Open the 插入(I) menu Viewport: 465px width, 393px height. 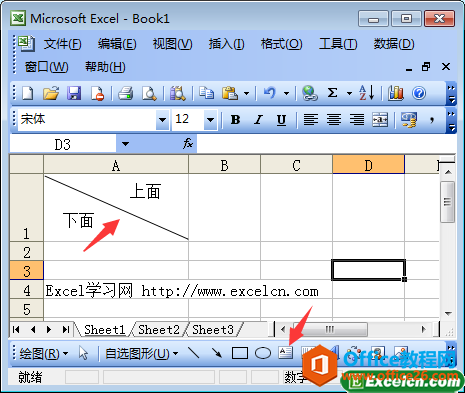point(226,44)
